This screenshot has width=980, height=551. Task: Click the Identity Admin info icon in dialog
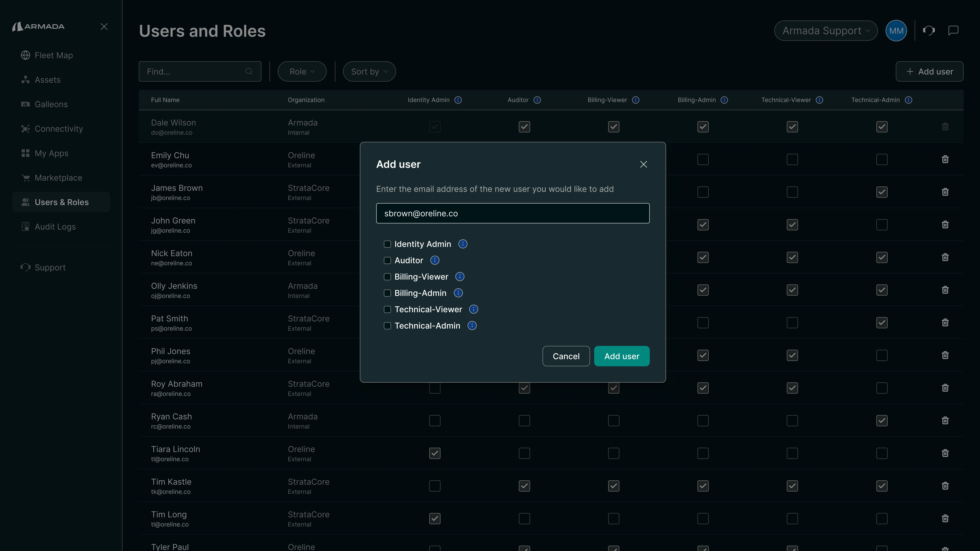(463, 244)
